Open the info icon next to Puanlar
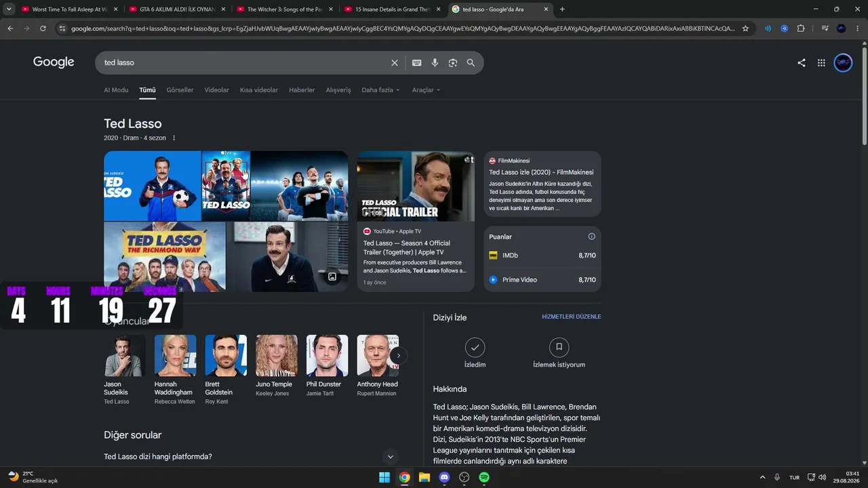The height and width of the screenshot is (488, 868). (x=591, y=237)
